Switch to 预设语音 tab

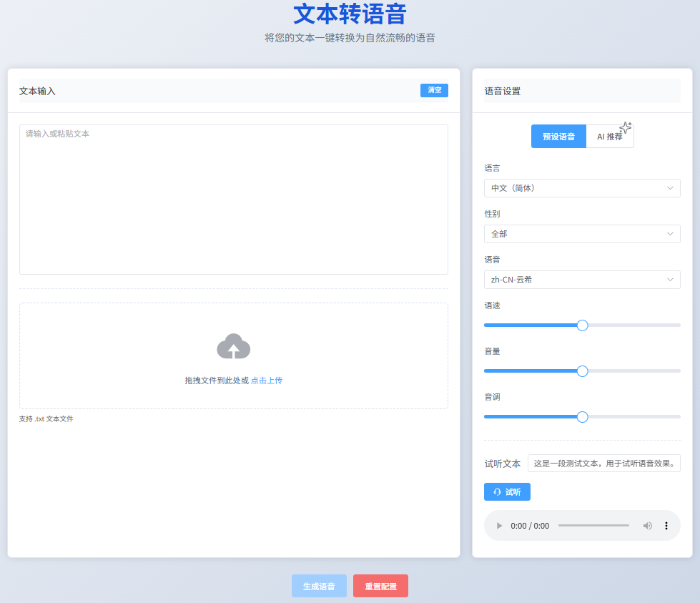[x=558, y=137]
